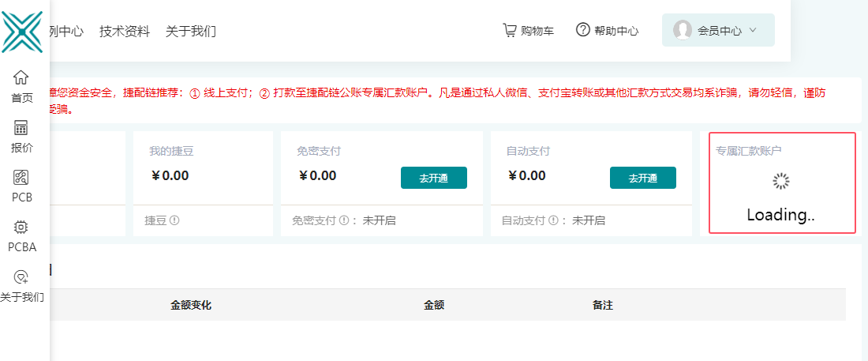Viewport: 868px width, 361px height.
Task: Select the PCB icon in the sidebar
Action: pos(21,178)
